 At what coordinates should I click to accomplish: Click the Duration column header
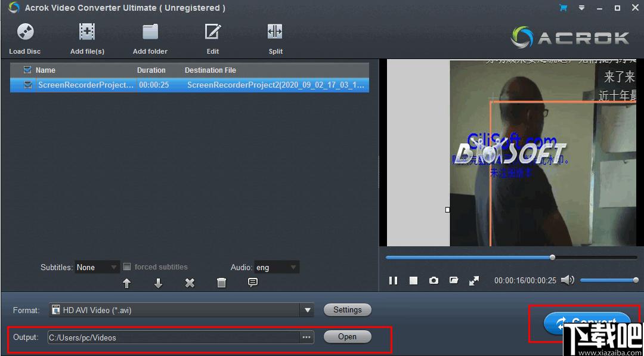click(151, 70)
